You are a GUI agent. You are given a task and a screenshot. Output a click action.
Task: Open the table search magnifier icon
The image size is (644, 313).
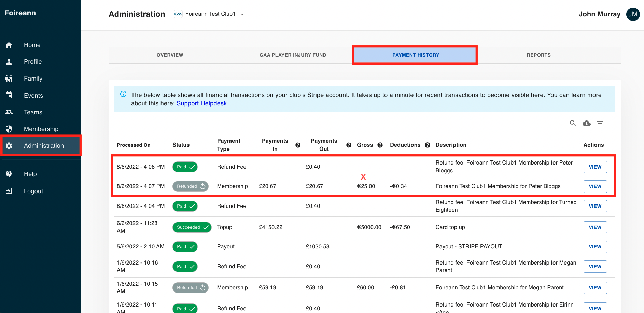[x=573, y=123]
